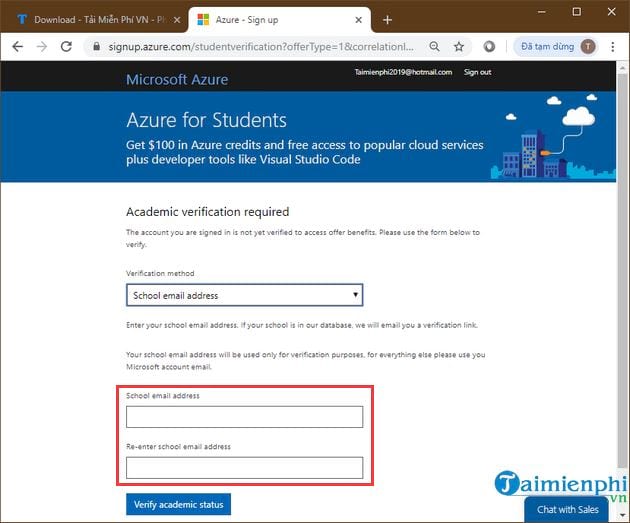Focus the School email address field
The height and width of the screenshot is (523, 630).
[245, 417]
